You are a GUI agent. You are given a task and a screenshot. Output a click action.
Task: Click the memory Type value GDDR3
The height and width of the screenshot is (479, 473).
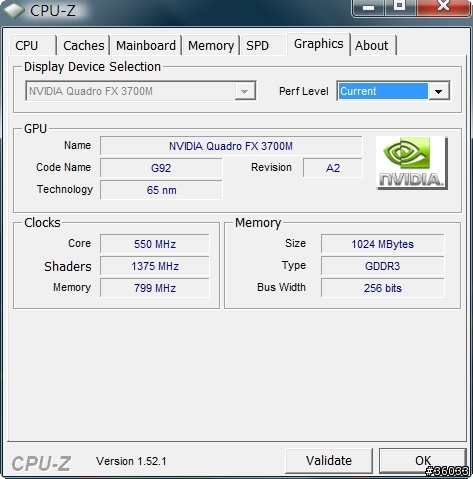[x=382, y=266]
